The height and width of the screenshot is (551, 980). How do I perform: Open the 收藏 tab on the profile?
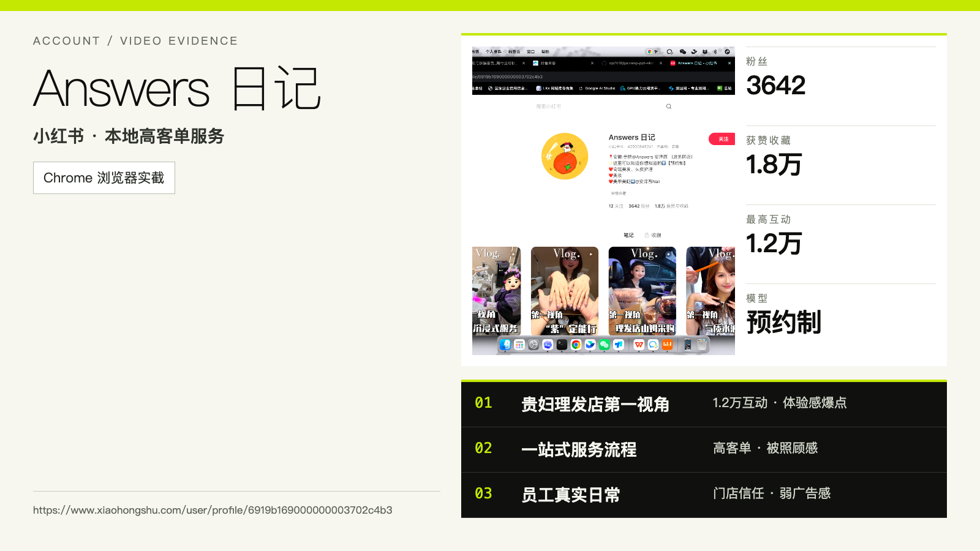click(x=656, y=235)
